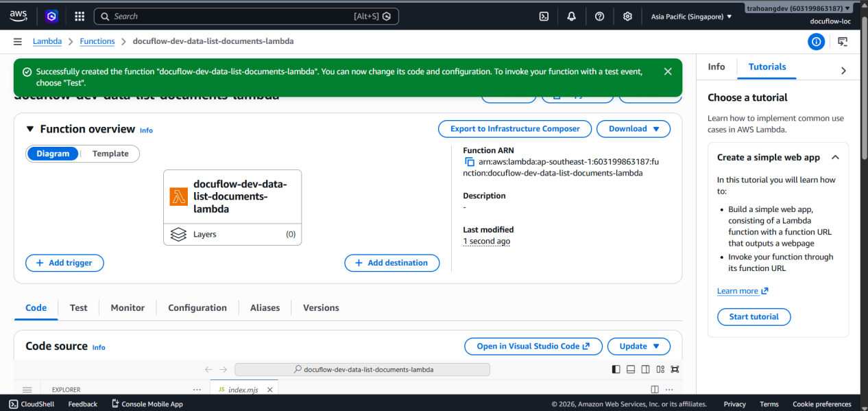
Task: Launch CloudShell from the top navigation icon
Action: click(544, 16)
